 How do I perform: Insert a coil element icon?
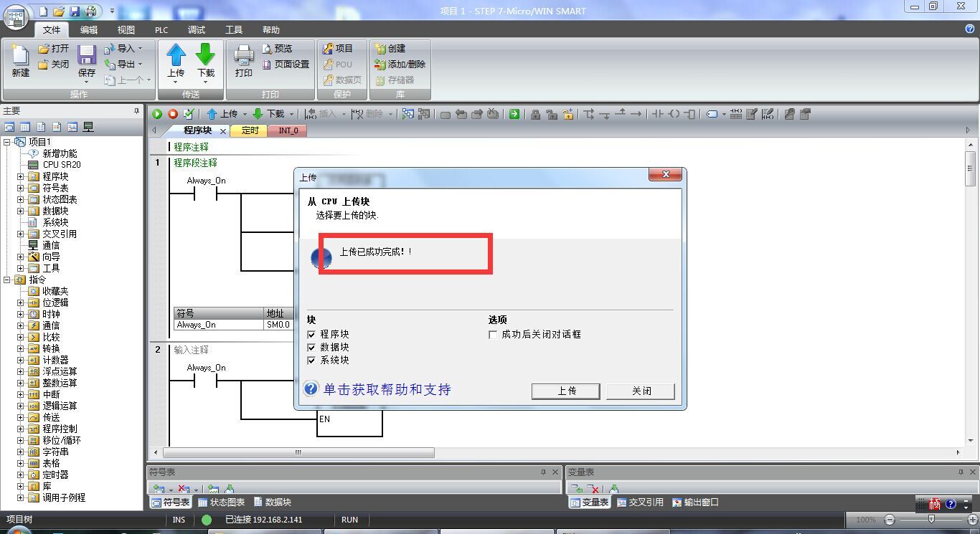coord(673,114)
